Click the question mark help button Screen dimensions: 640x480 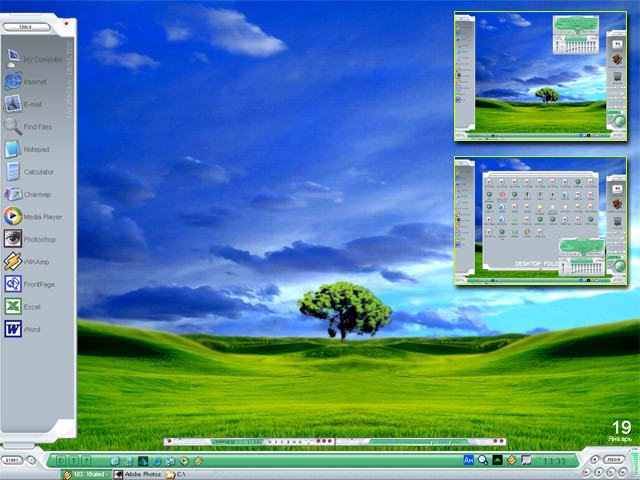(86, 461)
